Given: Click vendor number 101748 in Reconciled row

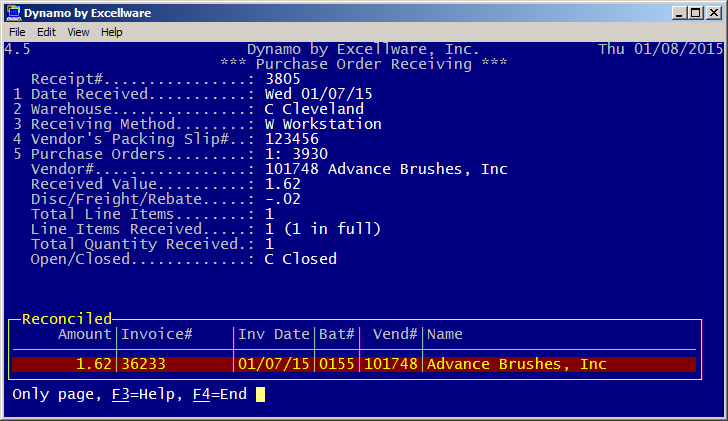Looking at the screenshot, I should point(391,364).
